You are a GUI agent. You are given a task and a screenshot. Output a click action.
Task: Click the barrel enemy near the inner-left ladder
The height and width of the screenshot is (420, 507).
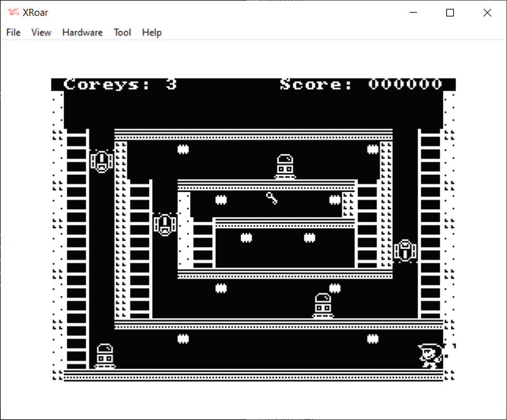(164, 224)
